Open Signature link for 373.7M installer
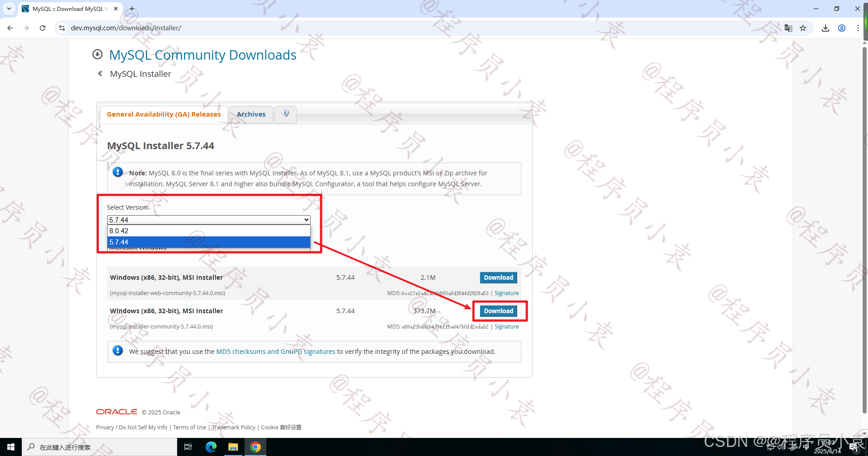 (506, 327)
